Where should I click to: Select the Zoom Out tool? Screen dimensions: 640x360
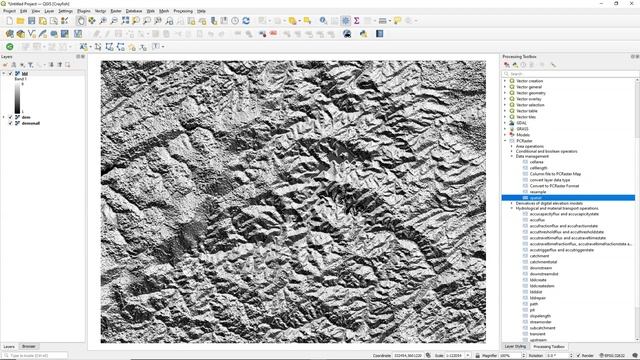114,21
